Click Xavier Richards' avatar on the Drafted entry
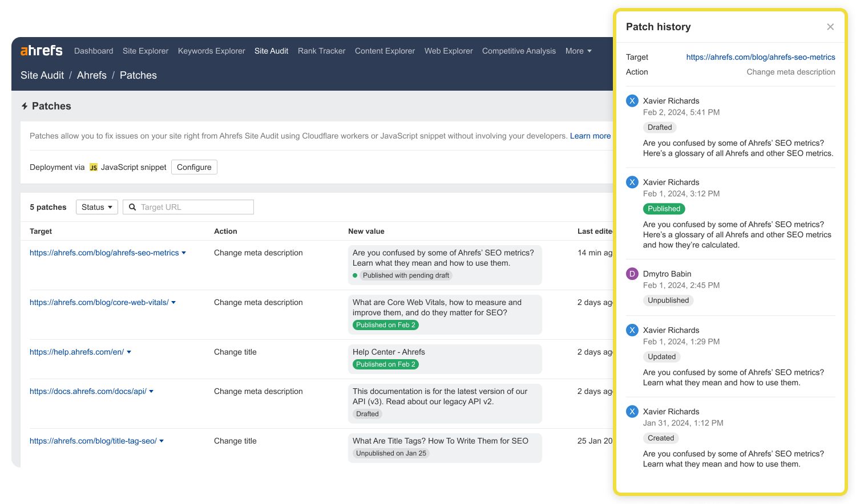The width and height of the screenshot is (856, 504). point(632,100)
